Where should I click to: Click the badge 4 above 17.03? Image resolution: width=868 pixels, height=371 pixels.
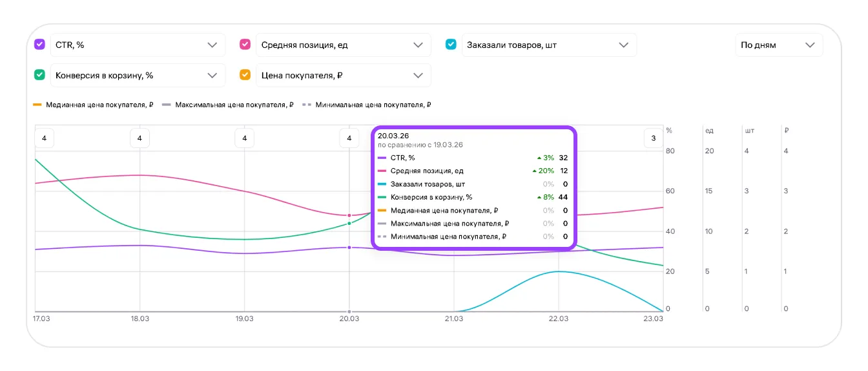click(x=44, y=138)
